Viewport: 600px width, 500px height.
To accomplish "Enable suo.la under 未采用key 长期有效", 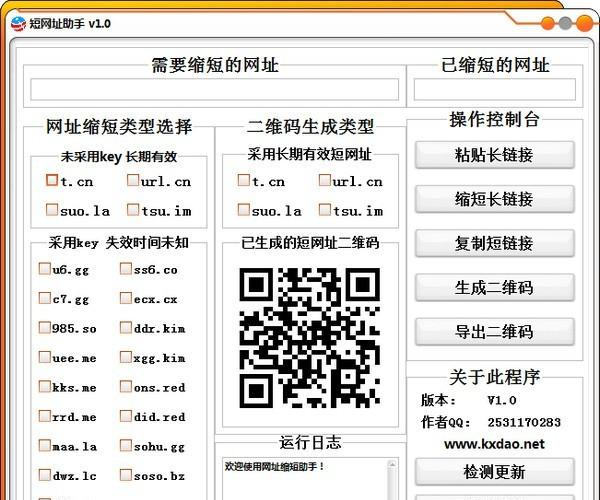I will tap(51, 210).
